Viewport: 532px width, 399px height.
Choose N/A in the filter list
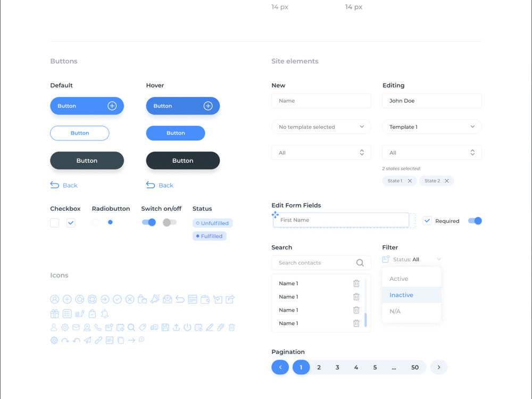[x=411, y=311]
